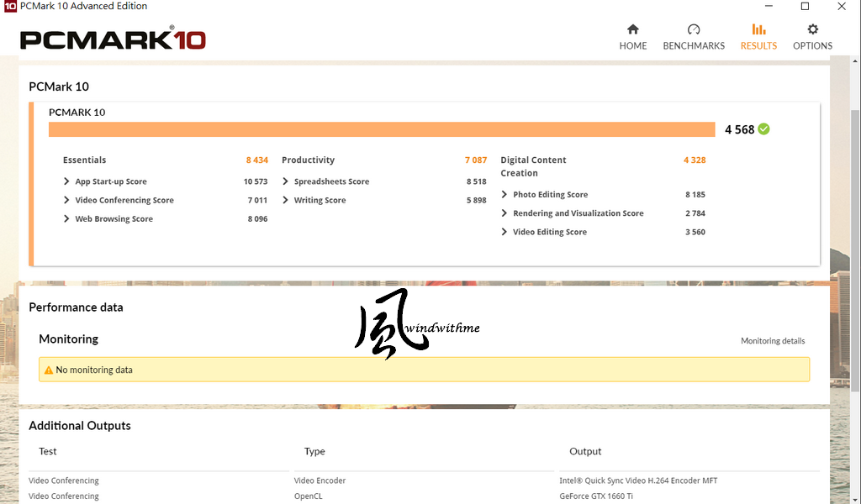
Task: Minimize the PCMark 10 window
Action: [769, 6]
